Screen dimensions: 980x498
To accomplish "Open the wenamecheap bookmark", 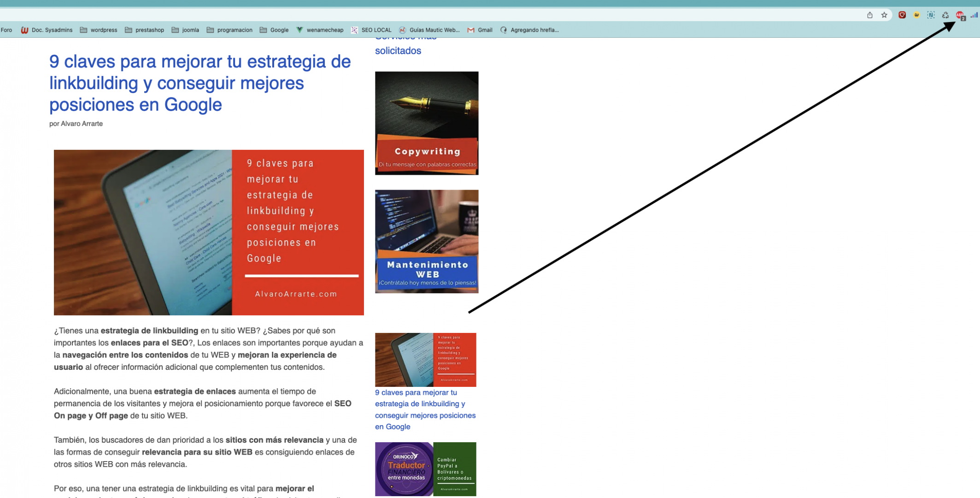I will pyautogui.click(x=320, y=30).
